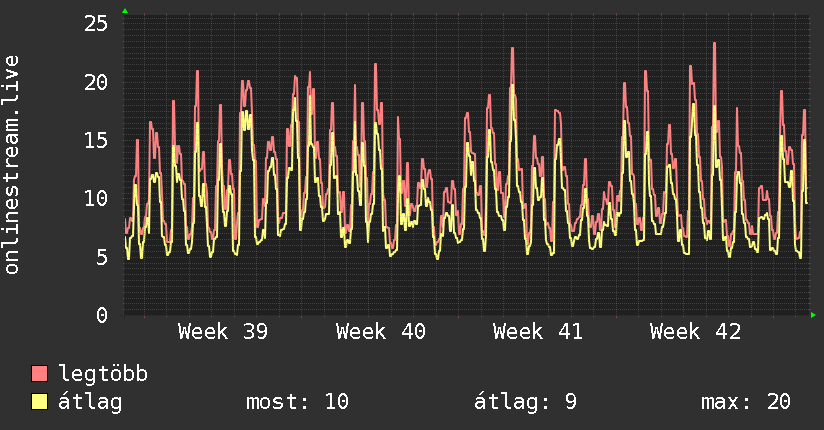The image size is (824, 430).
Task: Click the 0 y-axis tick label
Action: 102,315
